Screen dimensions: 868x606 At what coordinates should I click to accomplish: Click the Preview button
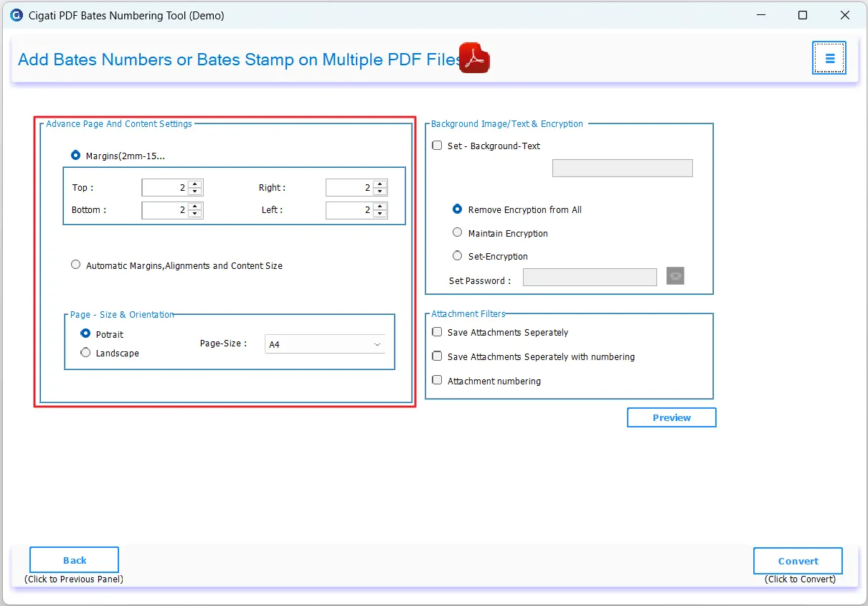(x=671, y=417)
